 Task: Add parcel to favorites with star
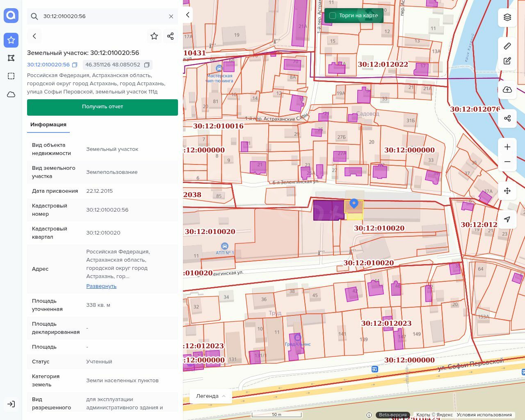(154, 36)
